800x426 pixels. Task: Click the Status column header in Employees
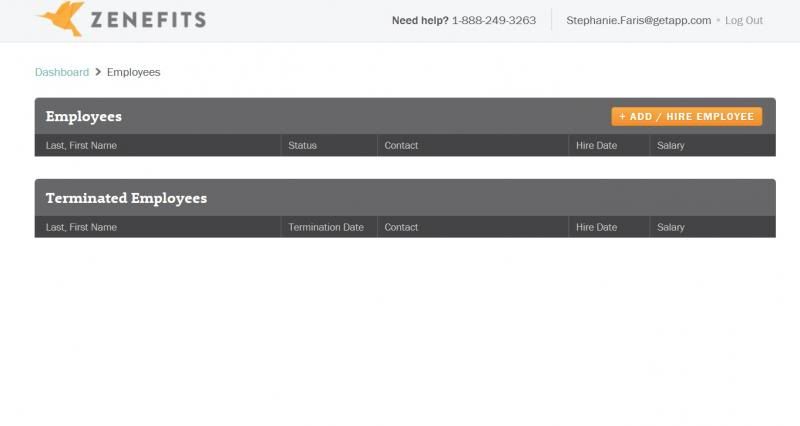tap(302, 145)
